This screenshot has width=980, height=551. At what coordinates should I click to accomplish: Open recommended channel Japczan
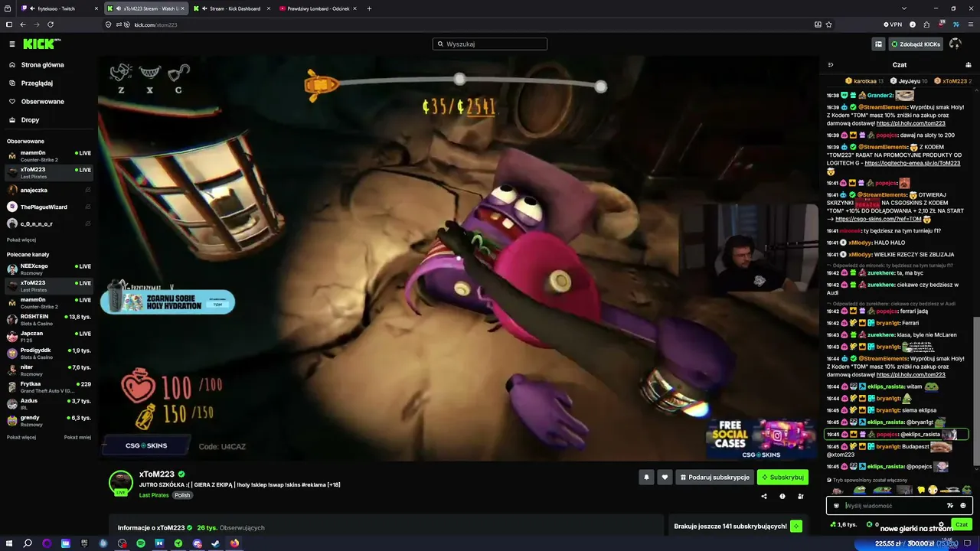coord(49,337)
